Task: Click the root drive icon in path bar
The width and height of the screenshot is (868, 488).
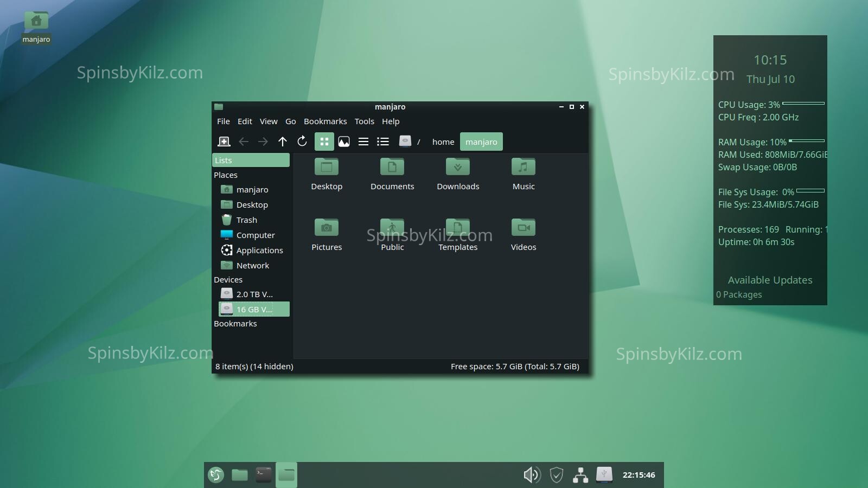Action: (x=405, y=142)
